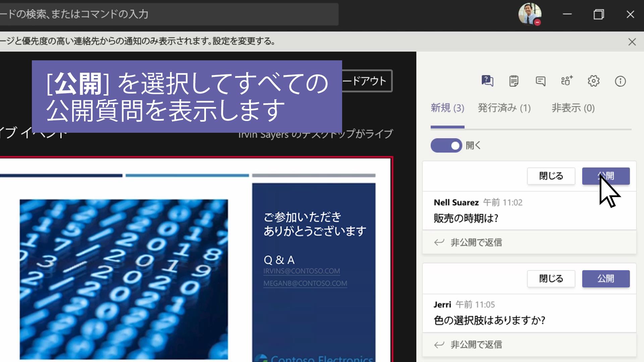Image resolution: width=644 pixels, height=362 pixels.
Task: Switch to the 新規 (3) tab
Action: coord(447,108)
